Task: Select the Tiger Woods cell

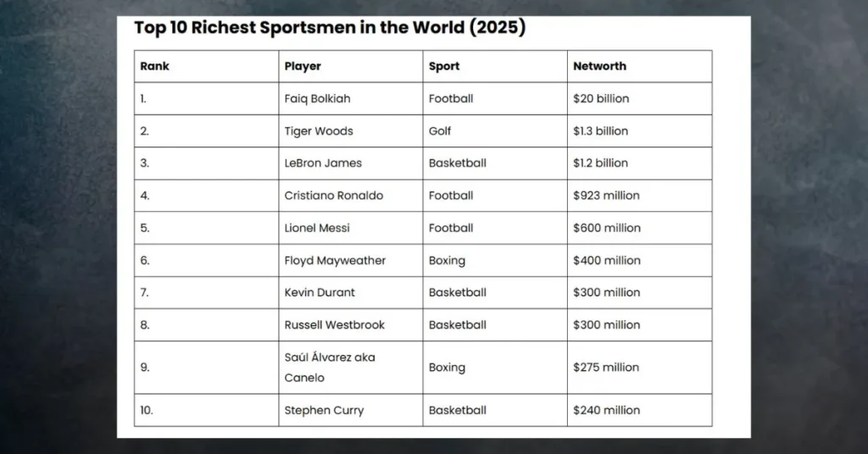Action: pos(319,131)
